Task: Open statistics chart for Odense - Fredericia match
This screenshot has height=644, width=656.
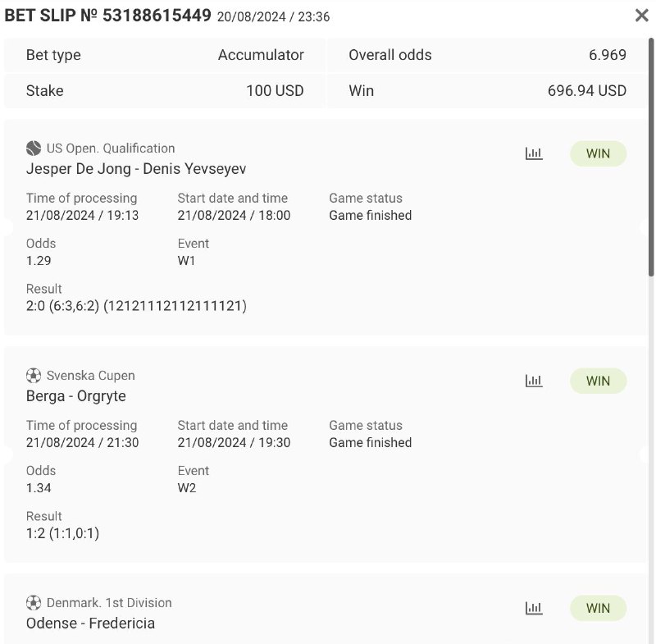Action: tap(534, 608)
